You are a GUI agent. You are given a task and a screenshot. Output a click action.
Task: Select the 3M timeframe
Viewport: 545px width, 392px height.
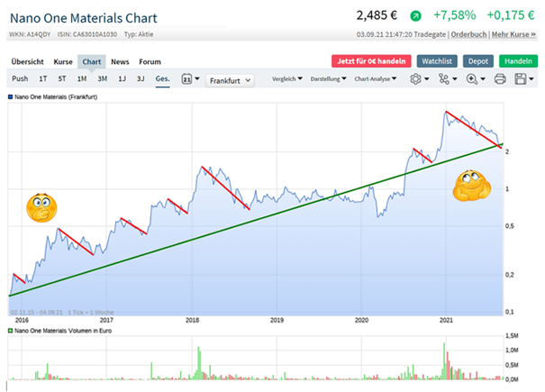tap(102, 79)
